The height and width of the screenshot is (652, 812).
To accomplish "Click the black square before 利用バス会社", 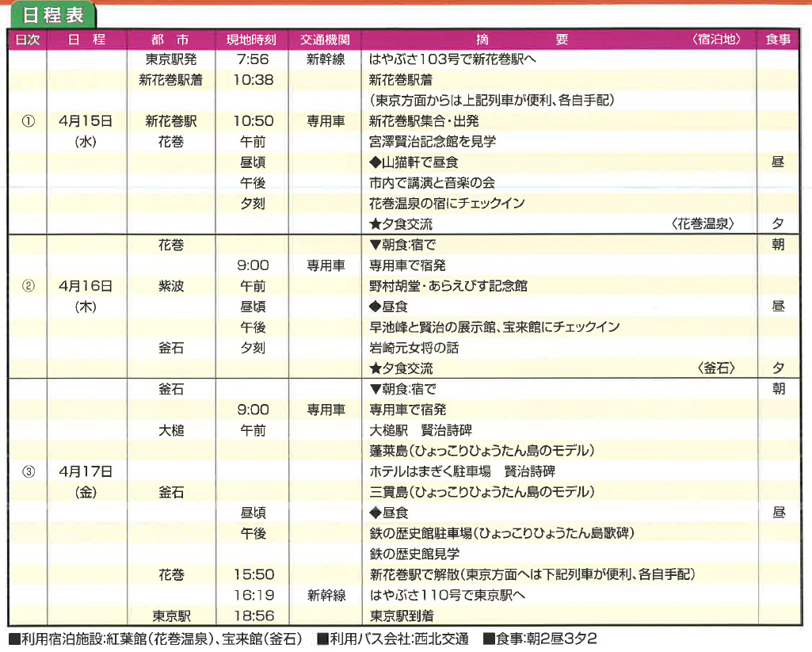I will click(322, 639).
